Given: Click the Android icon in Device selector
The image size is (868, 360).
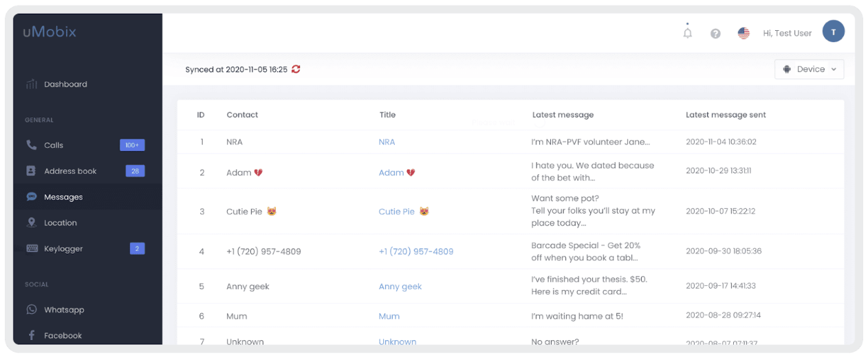Looking at the screenshot, I should coord(788,69).
